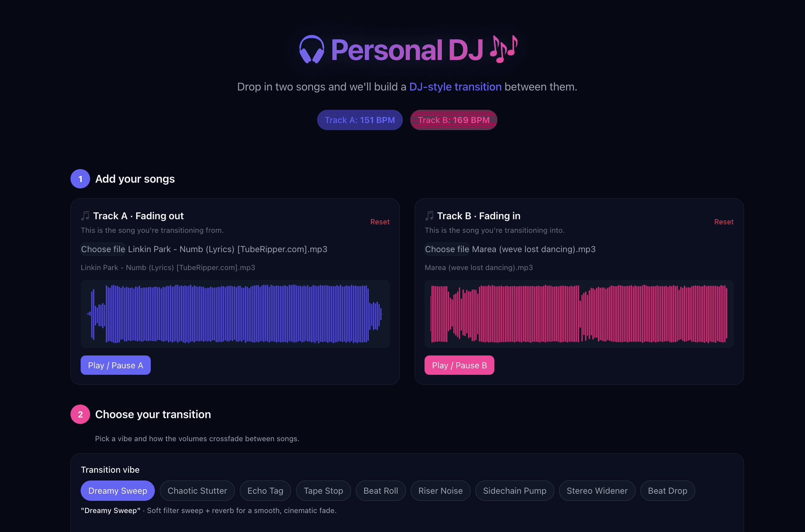The image size is (805, 532).
Task: Click the music note icon beside Track A heading
Action: coord(85,216)
